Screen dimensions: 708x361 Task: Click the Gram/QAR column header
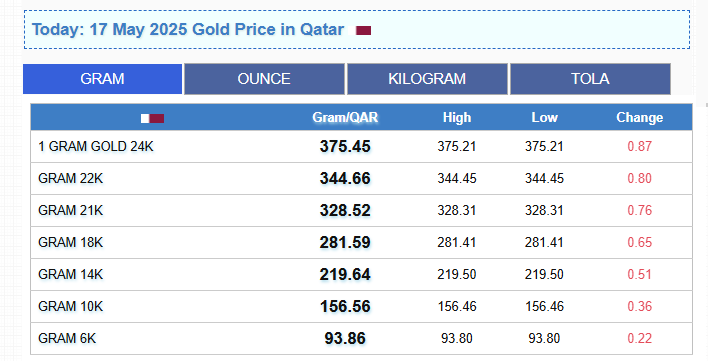tap(345, 117)
